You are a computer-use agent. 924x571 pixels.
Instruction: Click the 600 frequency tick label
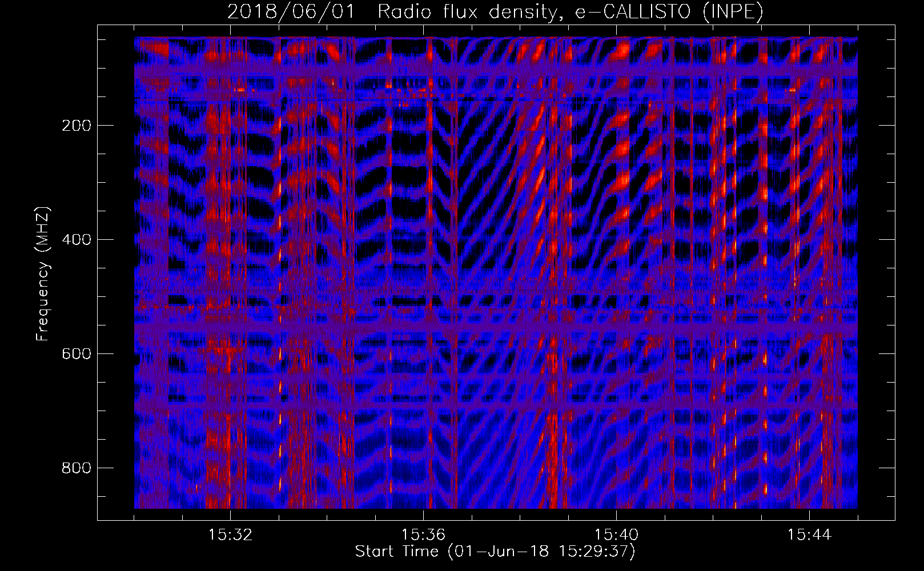76,354
